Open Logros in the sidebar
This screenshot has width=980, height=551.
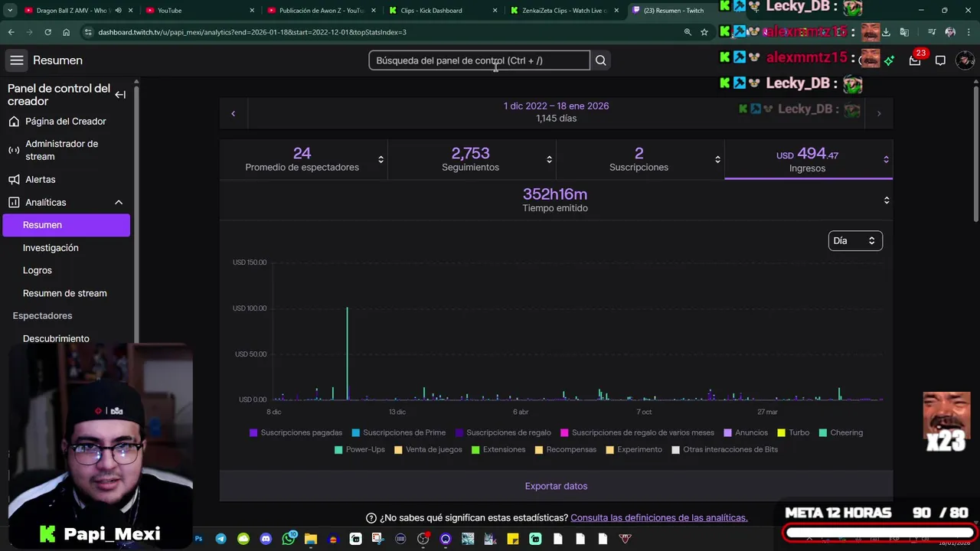coord(38,270)
